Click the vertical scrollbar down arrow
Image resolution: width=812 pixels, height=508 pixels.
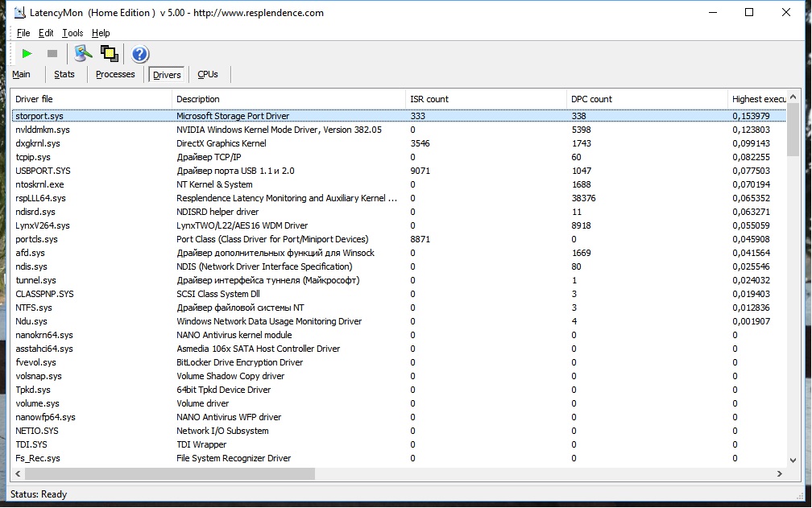[x=793, y=460]
